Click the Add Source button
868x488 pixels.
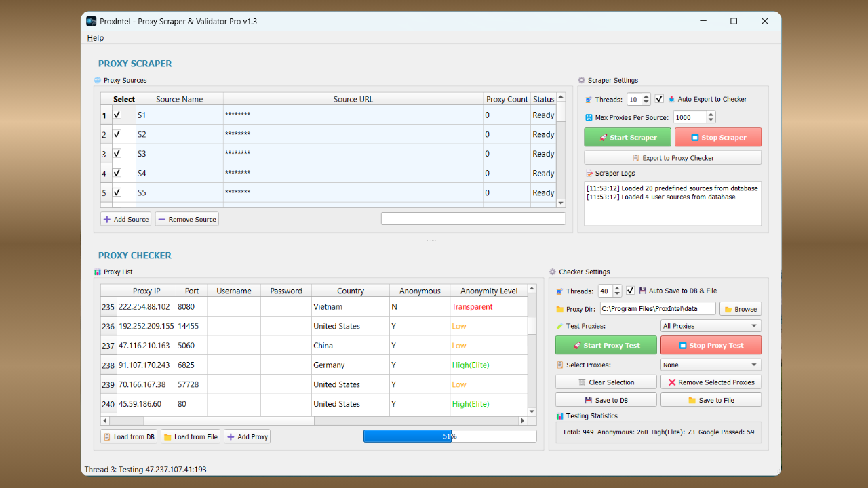125,219
